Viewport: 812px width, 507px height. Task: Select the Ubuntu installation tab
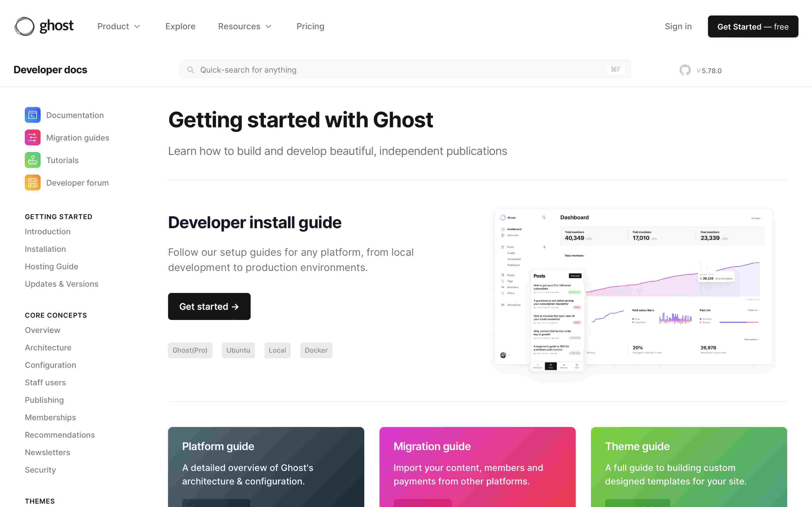coord(238,350)
